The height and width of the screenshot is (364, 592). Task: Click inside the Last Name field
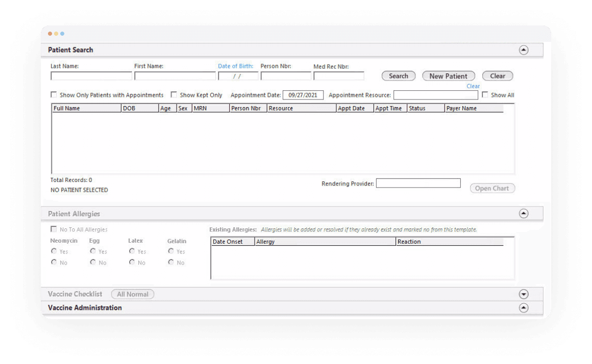(91, 75)
